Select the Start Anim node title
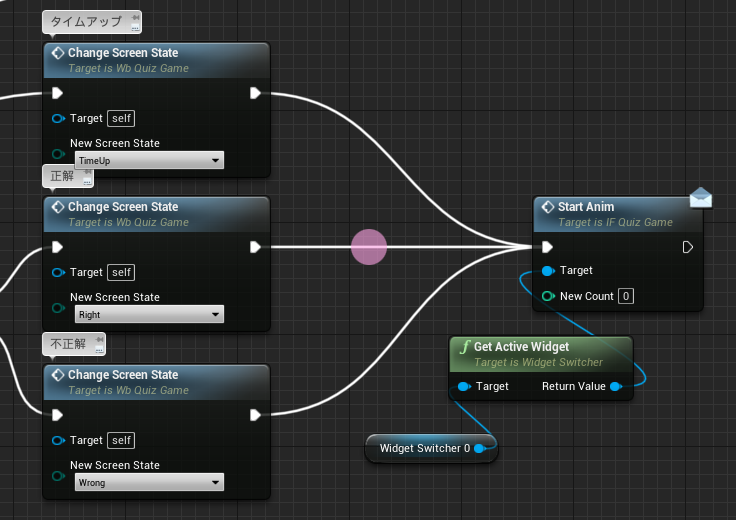This screenshot has height=520, width=736. [x=586, y=206]
